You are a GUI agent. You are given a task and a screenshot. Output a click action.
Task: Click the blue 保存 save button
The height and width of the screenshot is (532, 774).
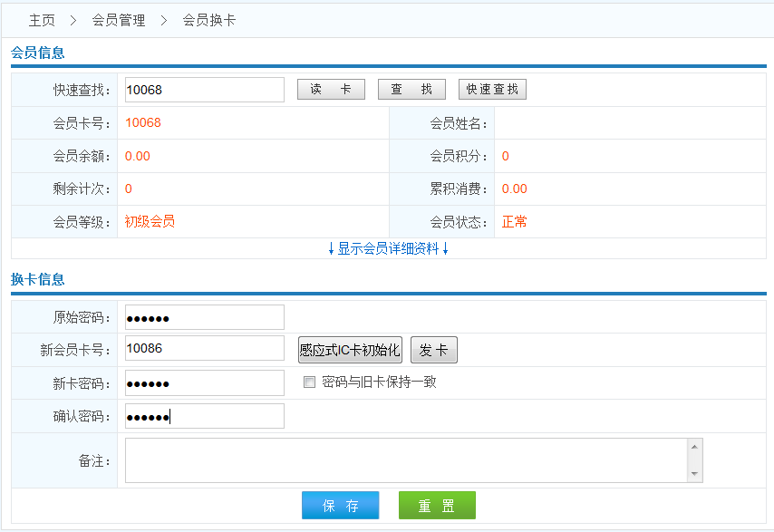[x=340, y=506]
